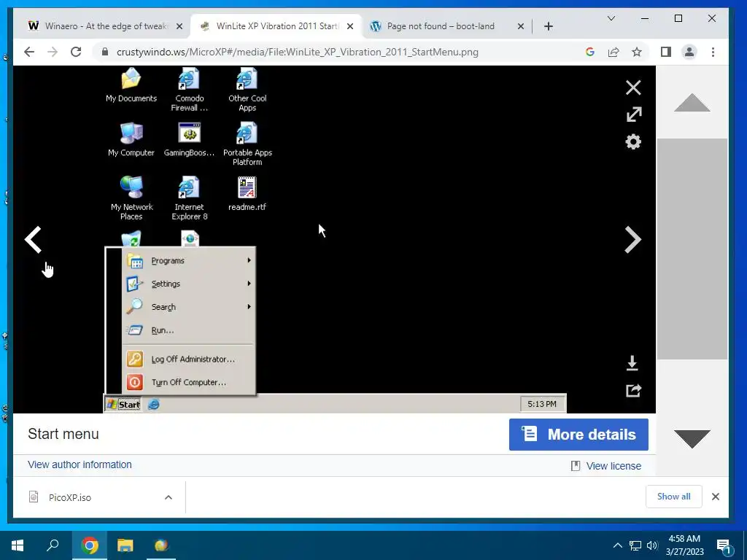
Task: Select the WinLite XP Vibration 2011 tab
Action: [276, 26]
